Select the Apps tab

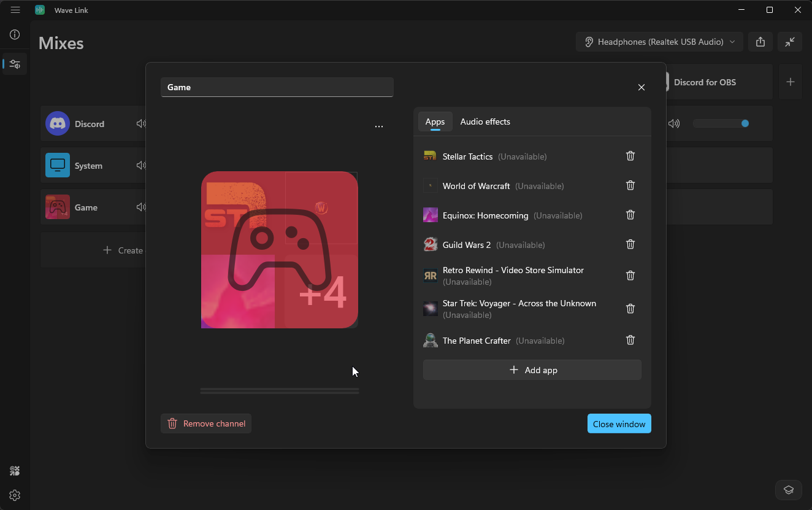coord(435,122)
